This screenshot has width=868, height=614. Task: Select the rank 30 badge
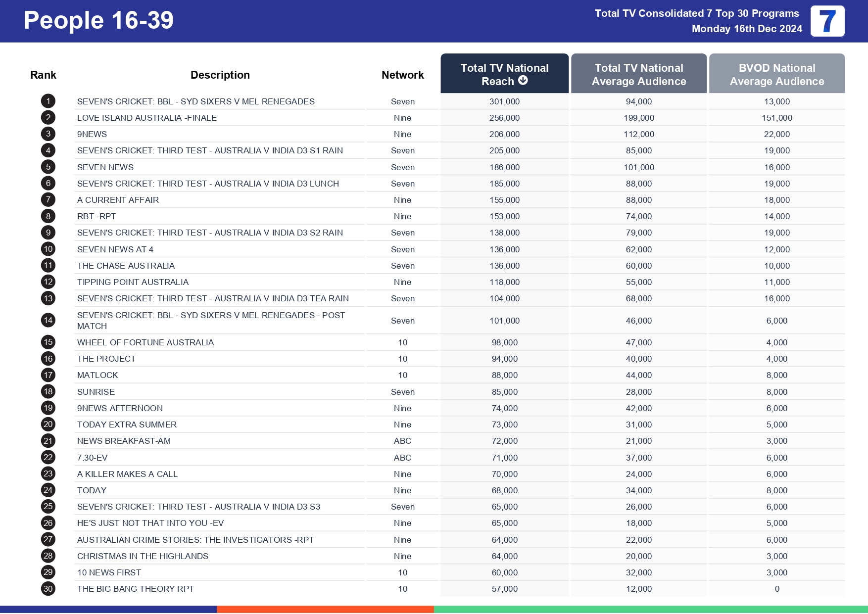pyautogui.click(x=48, y=589)
